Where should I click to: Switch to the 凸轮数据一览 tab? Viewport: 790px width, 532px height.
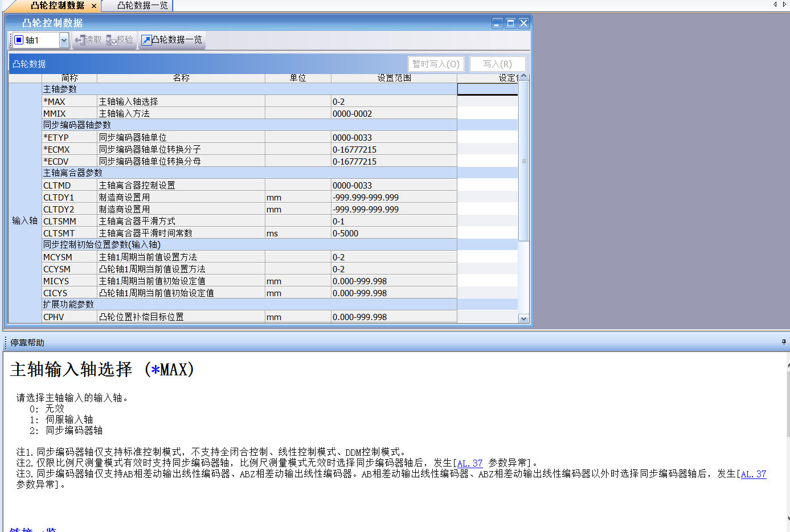[142, 6]
